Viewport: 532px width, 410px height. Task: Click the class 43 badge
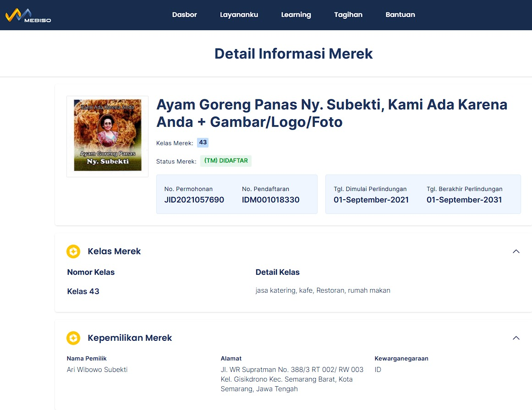click(x=203, y=142)
